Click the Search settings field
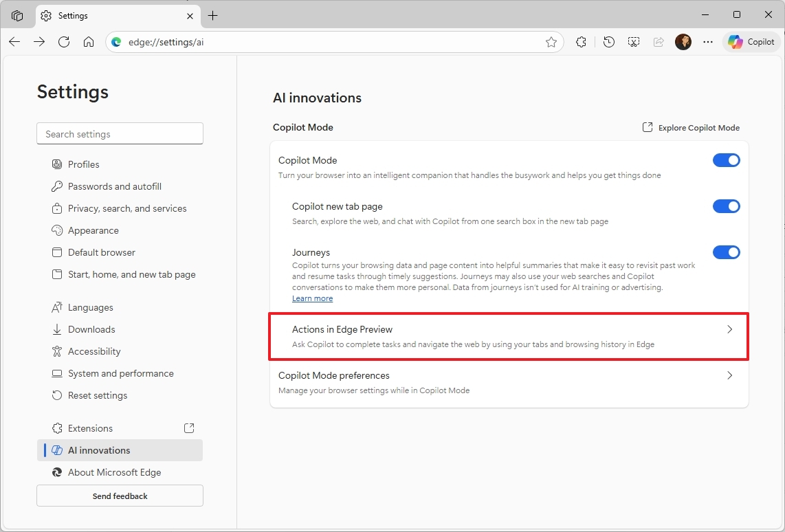 (120, 133)
